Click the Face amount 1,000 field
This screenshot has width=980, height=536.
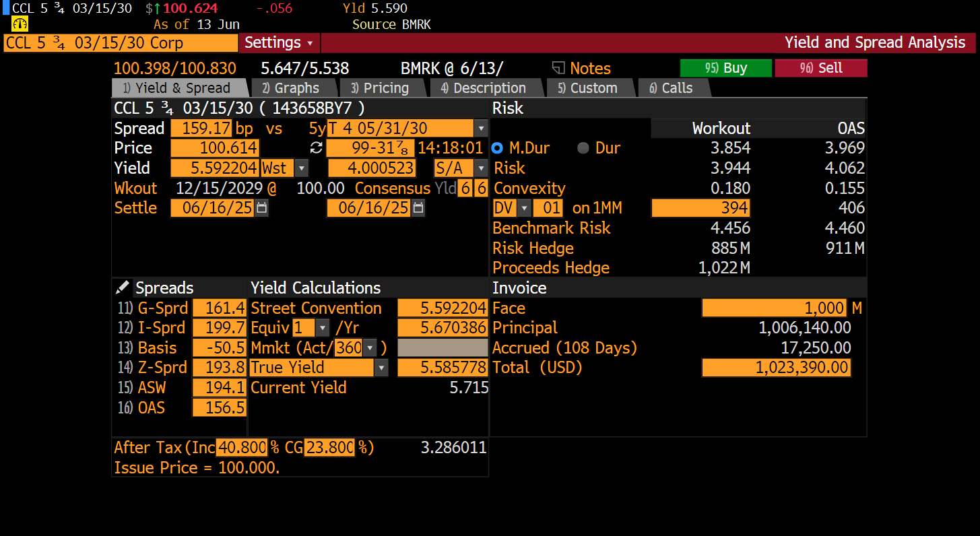pos(775,308)
